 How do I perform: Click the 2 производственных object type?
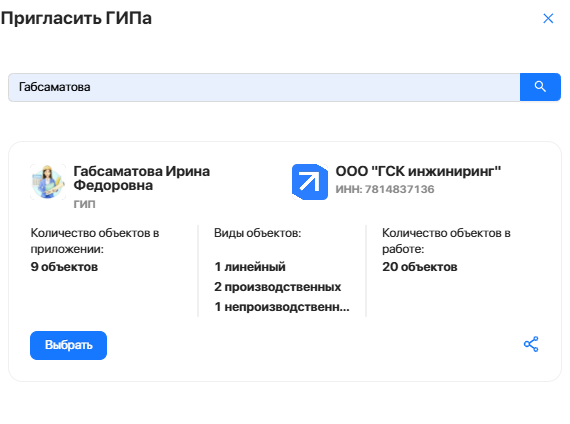pyautogui.click(x=278, y=287)
